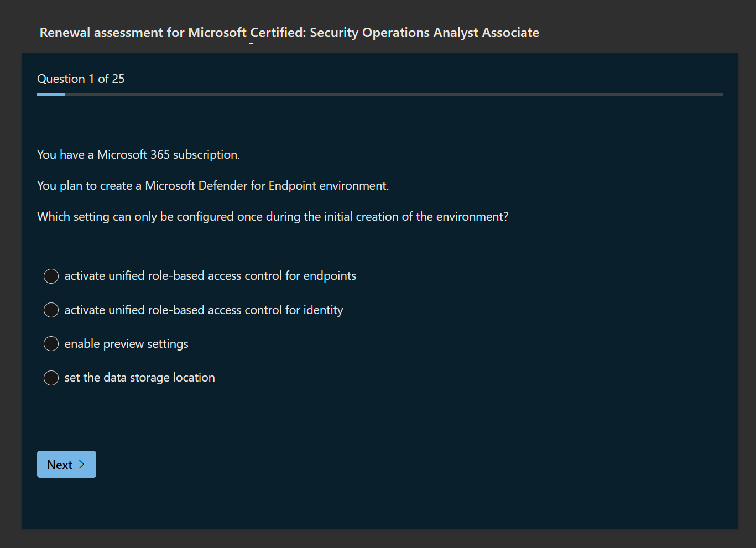Click the answer label ending in 'for identity'
Viewport: 756px width, 548px height.
coord(204,310)
